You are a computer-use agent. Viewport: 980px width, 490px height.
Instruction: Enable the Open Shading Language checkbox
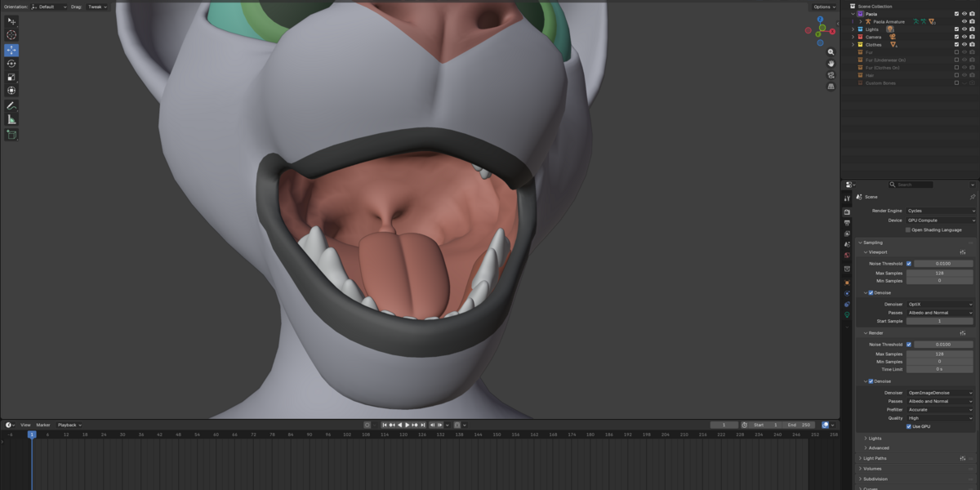coord(908,230)
